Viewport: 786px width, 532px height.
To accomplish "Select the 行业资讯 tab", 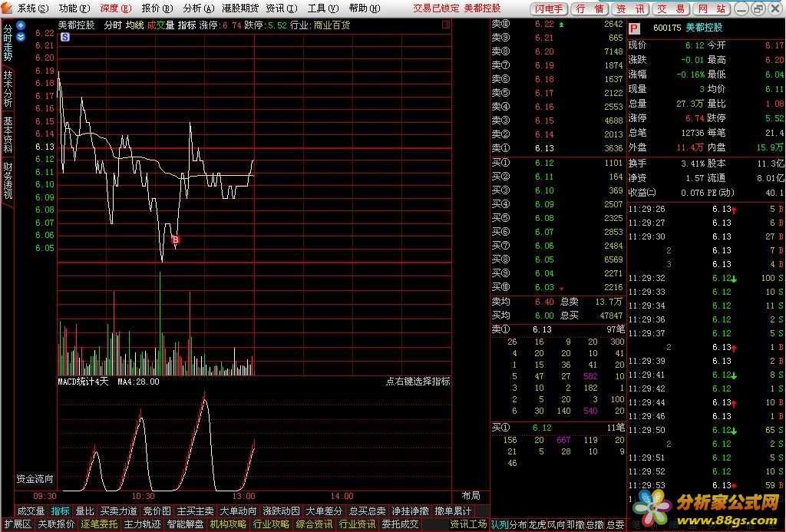I will (x=357, y=524).
